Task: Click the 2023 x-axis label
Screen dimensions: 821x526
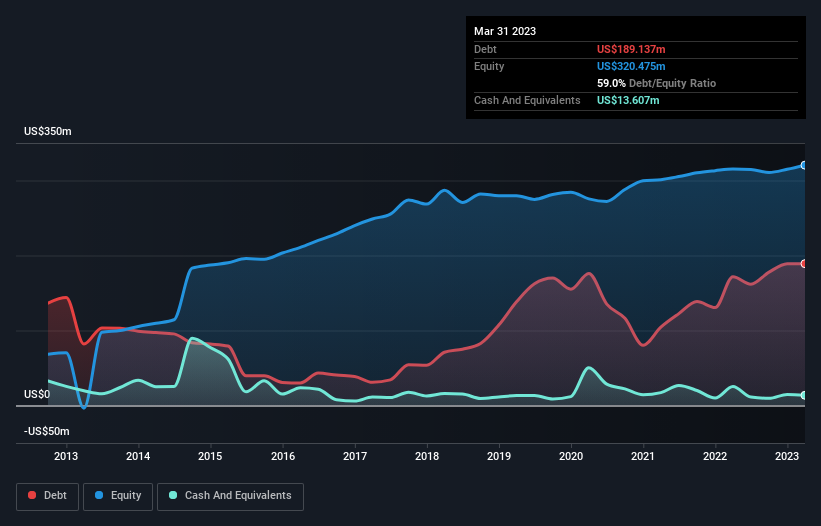Action: [x=788, y=457]
